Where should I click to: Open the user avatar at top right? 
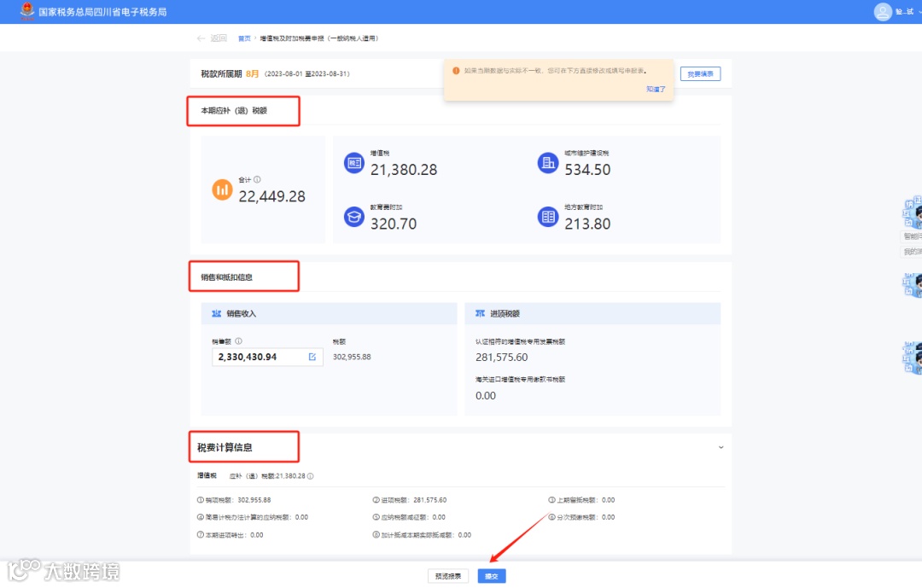(x=883, y=12)
